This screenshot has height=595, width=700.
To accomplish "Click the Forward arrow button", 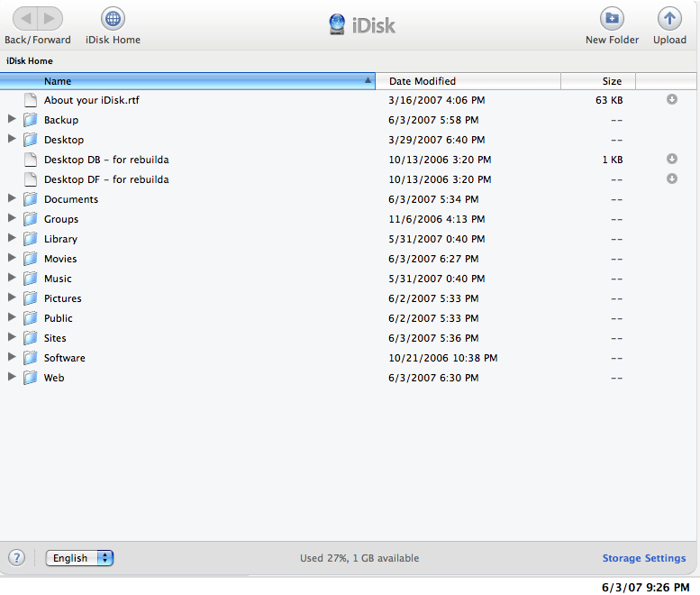I will [x=50, y=18].
